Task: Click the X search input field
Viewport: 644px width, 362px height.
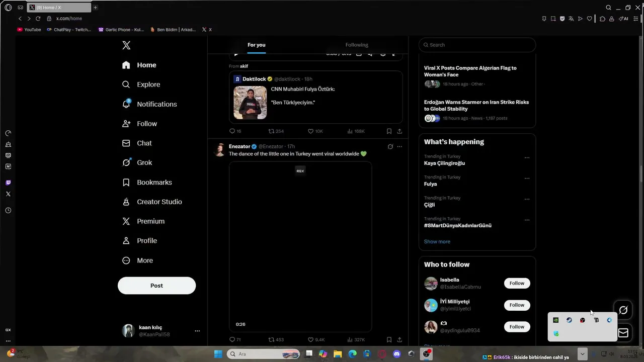Action: [477, 45]
